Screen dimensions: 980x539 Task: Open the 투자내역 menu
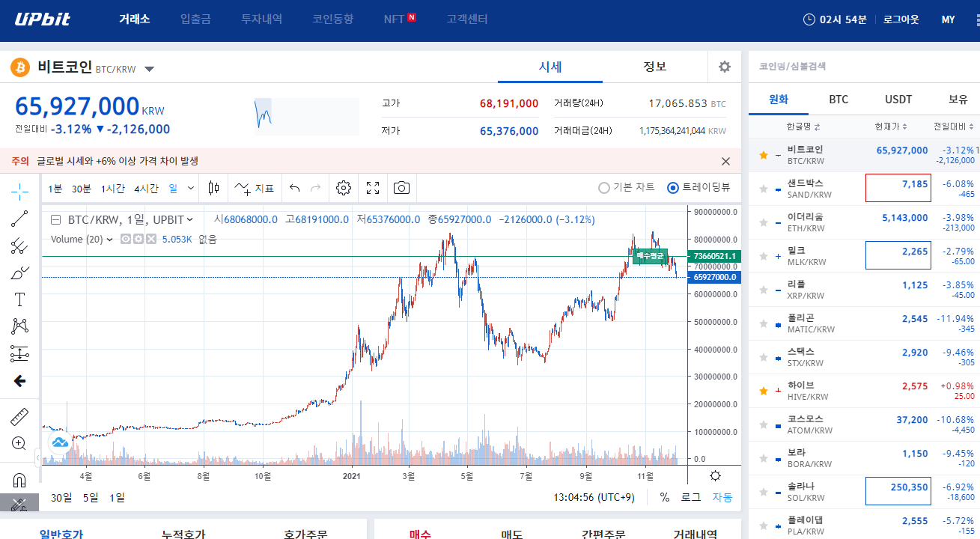[261, 19]
